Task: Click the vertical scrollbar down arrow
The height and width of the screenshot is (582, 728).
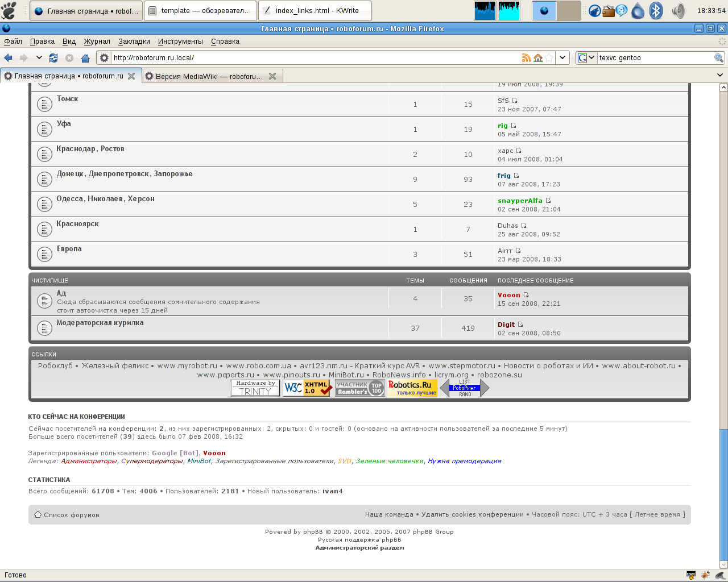Action: click(723, 564)
